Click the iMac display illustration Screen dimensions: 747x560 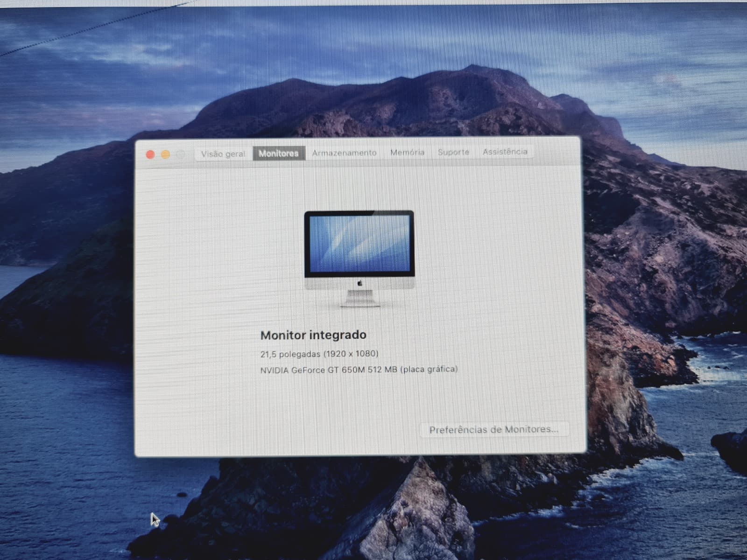click(359, 259)
